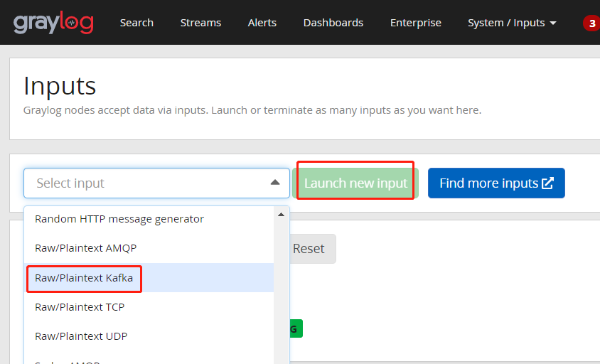
Task: Open Dashboards from the top navigation
Action: [333, 23]
